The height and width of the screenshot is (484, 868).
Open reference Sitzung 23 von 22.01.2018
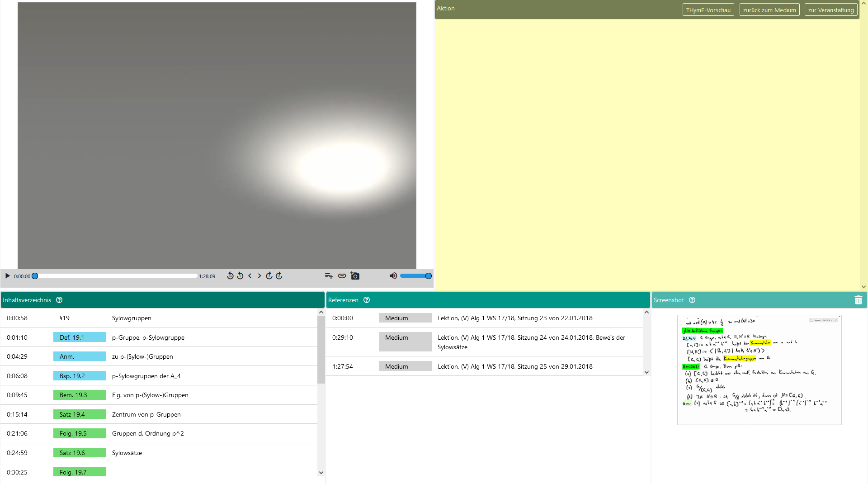point(485,318)
